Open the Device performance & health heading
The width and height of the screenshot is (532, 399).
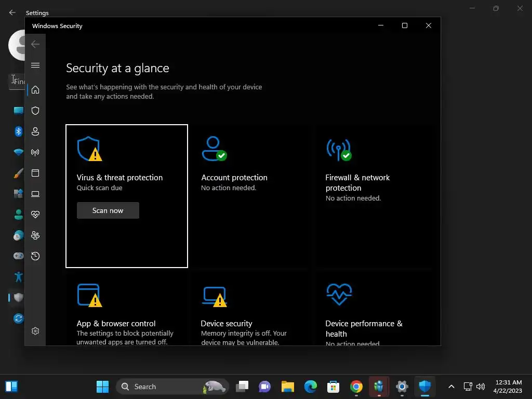coord(364,328)
